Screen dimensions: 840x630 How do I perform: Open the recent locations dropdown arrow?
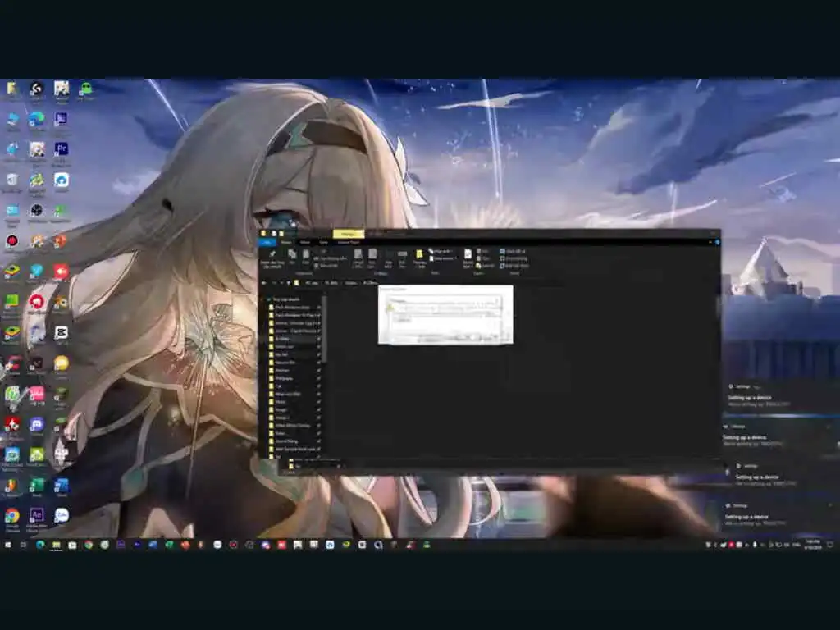pos(282,283)
